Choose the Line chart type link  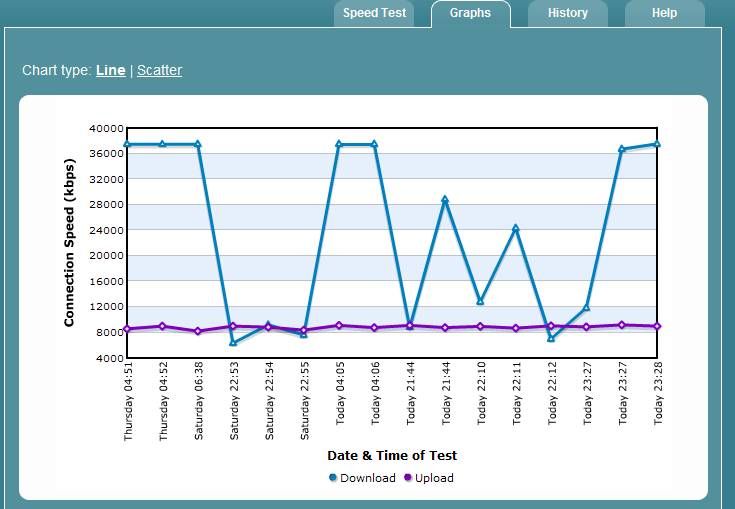(110, 70)
